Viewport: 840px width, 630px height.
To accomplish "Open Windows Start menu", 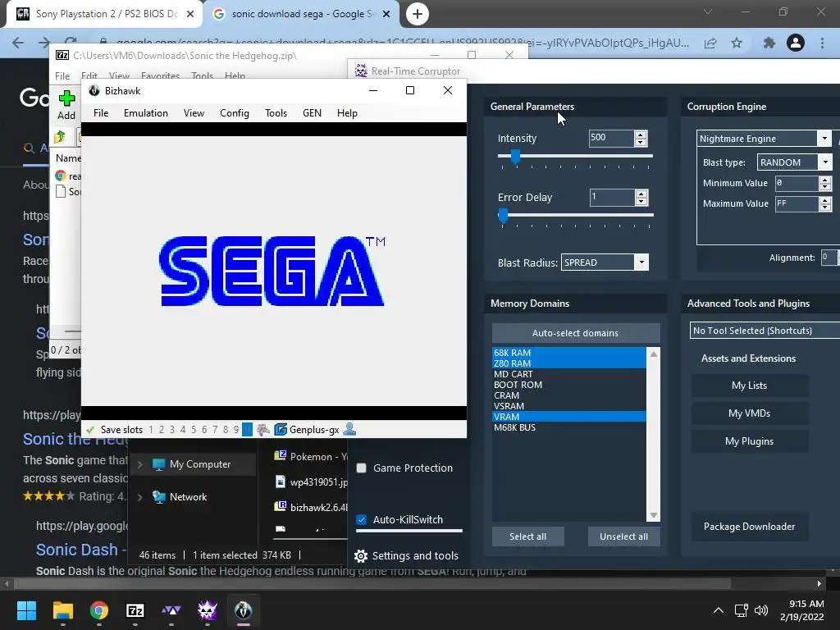I will pyautogui.click(x=26, y=610).
